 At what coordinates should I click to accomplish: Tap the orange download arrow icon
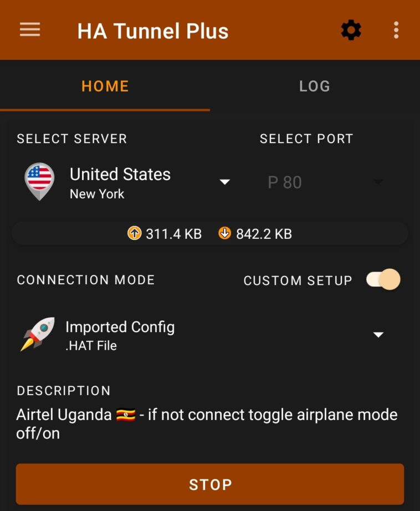224,233
